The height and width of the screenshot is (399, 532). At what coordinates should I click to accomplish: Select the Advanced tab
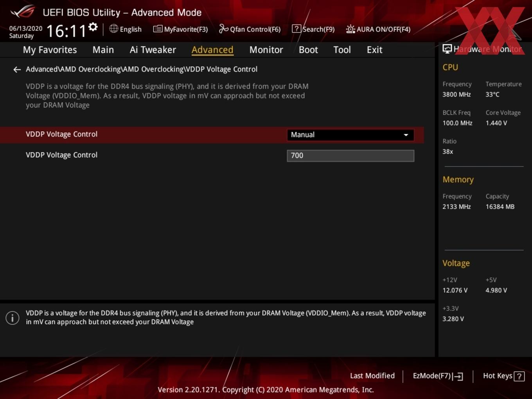click(212, 50)
